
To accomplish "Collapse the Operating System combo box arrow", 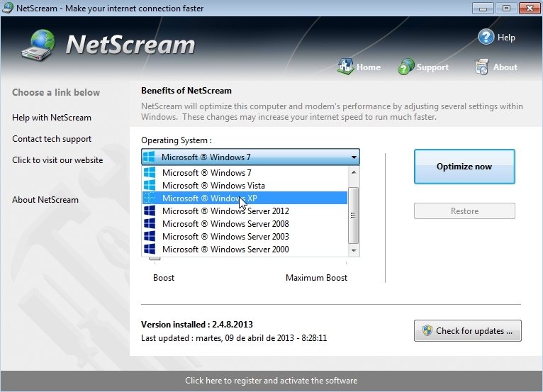I will point(354,157).
